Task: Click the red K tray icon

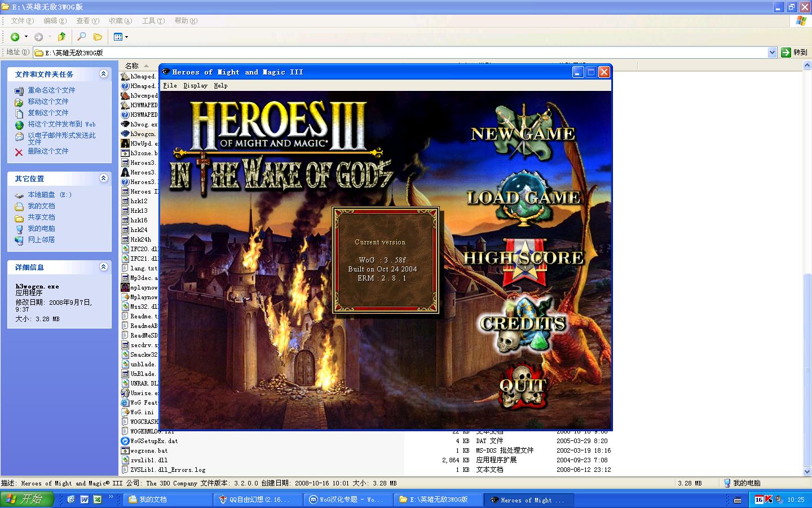Action: 768,500
